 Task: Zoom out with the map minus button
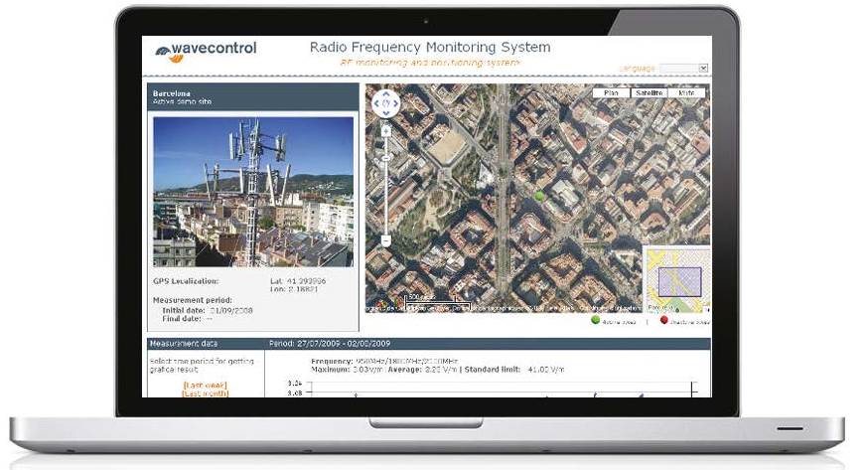[x=386, y=240]
